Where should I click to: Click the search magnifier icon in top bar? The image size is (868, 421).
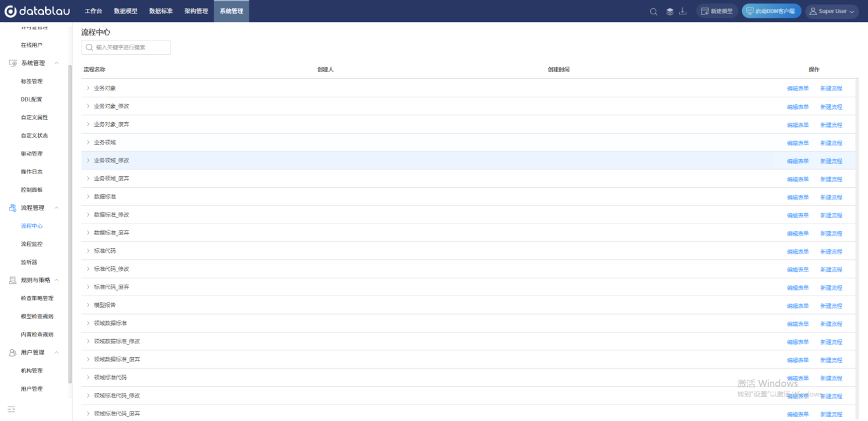[654, 11]
